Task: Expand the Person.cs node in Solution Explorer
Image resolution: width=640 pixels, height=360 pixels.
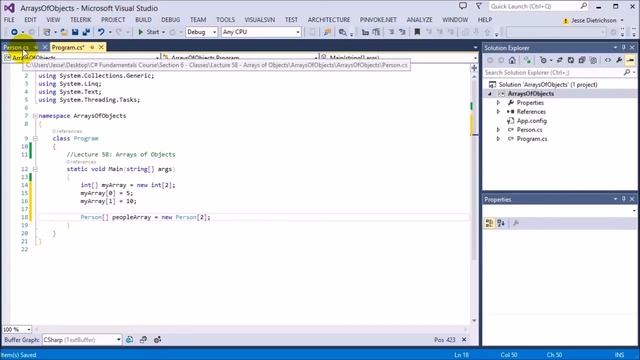Action: pyautogui.click(x=498, y=130)
